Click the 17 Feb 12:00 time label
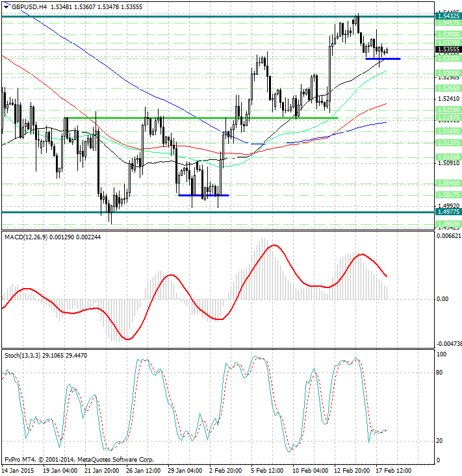Screen dimensions: 462x476 (394, 471)
